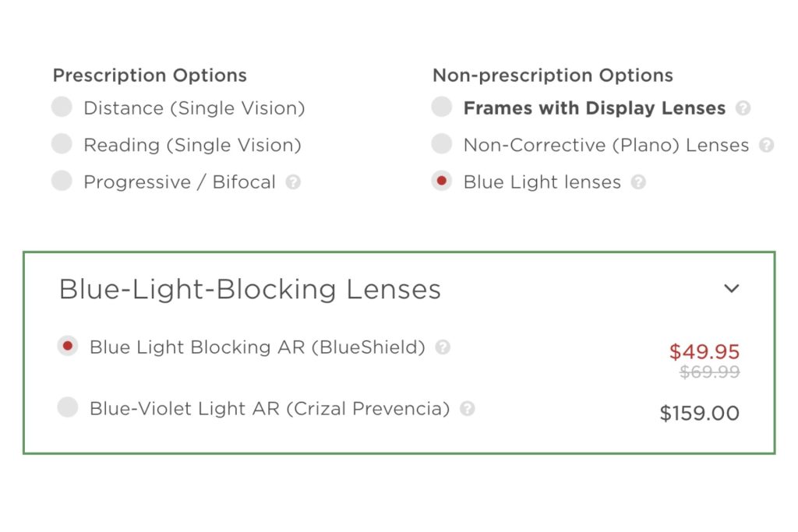This screenshot has height=532, width=798.
Task: Select Non-Corrective (Plano) Lenses
Action: 441,144
